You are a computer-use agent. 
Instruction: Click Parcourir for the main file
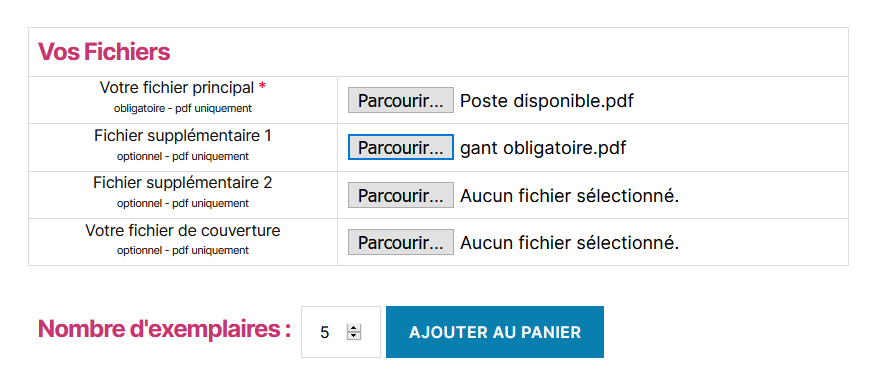pyautogui.click(x=401, y=101)
